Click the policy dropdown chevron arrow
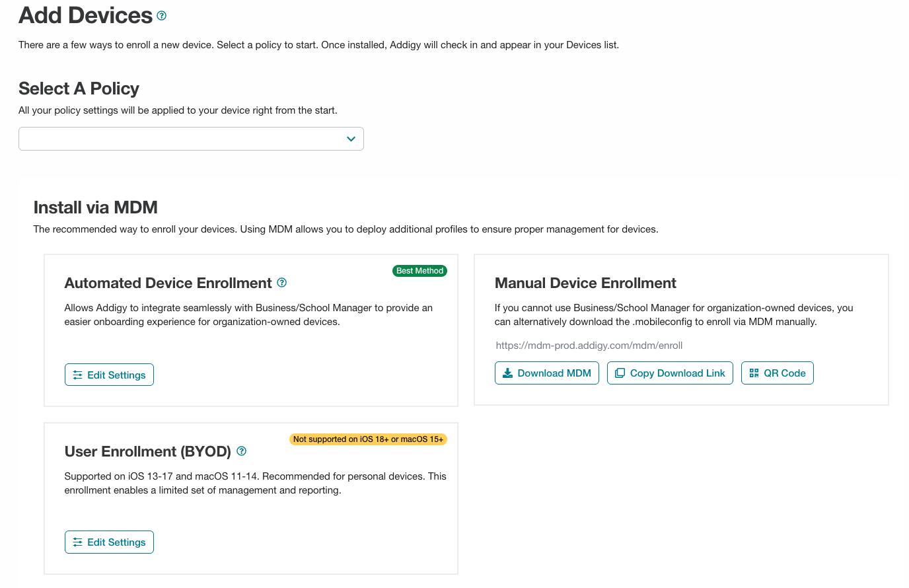This screenshot has height=588, width=909. (351, 139)
